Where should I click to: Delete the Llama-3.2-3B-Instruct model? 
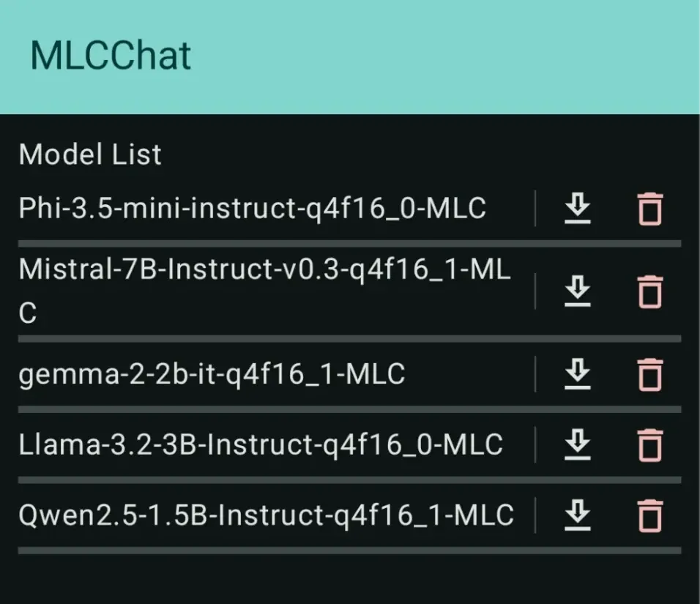(649, 444)
